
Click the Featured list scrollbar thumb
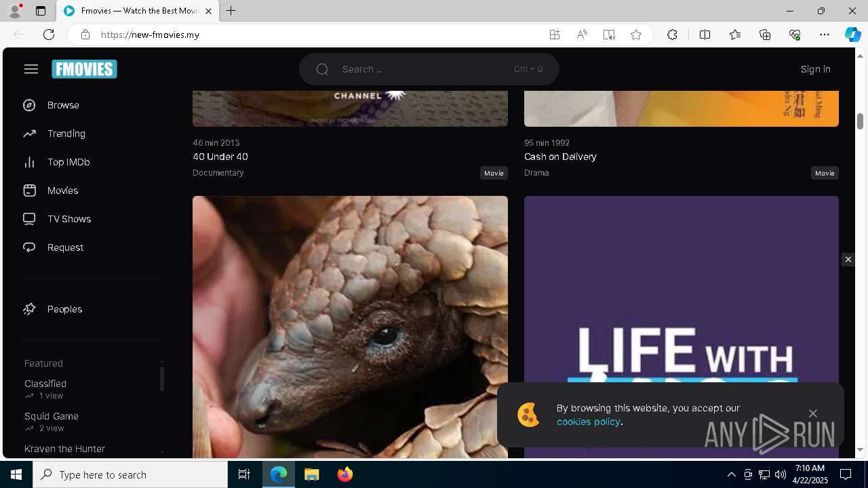[x=161, y=379]
